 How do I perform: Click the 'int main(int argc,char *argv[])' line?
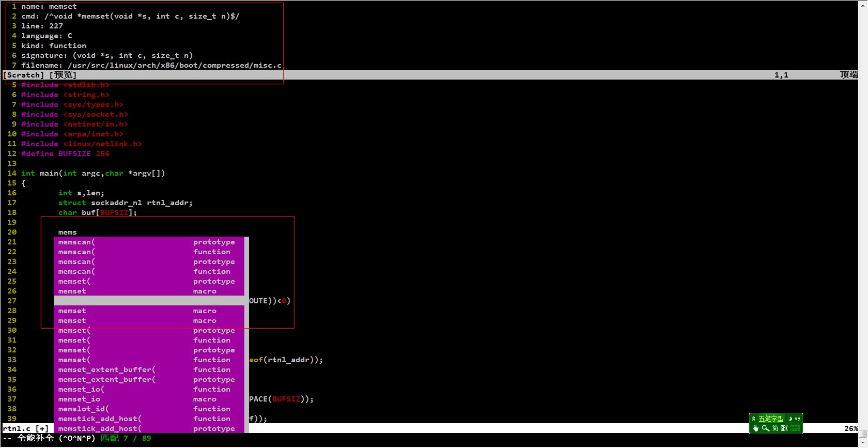[x=93, y=173]
